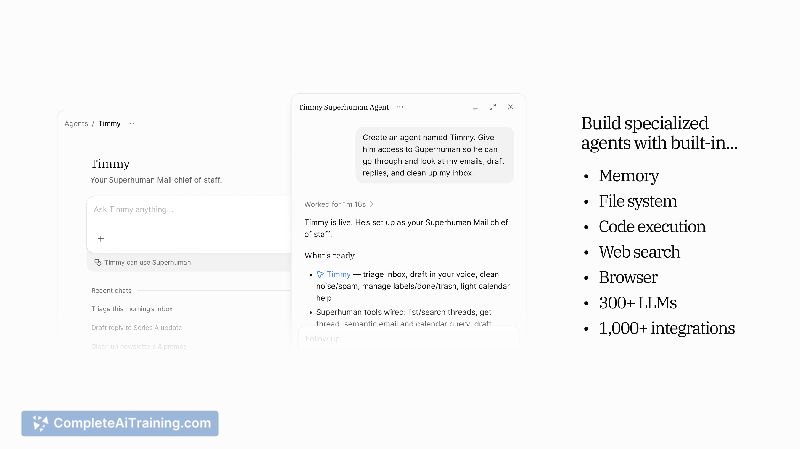Click the Timmy breadcrumb item
The width and height of the screenshot is (800, 449).
[109, 124]
